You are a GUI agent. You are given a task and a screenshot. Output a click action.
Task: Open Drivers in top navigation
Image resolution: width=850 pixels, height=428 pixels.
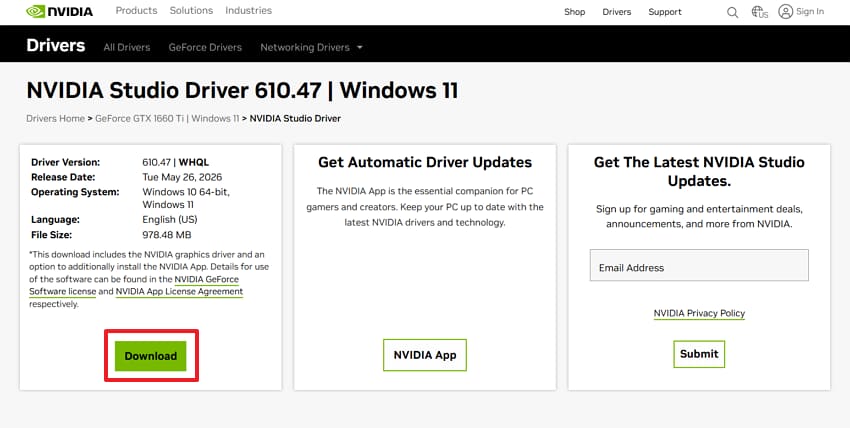point(617,12)
